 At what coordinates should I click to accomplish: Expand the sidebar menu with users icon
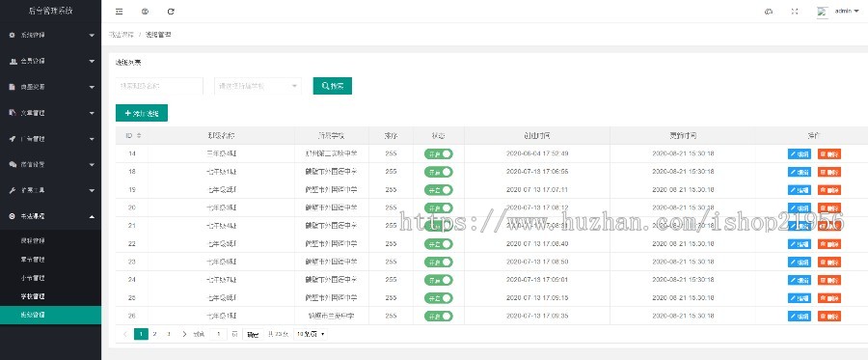click(x=50, y=61)
